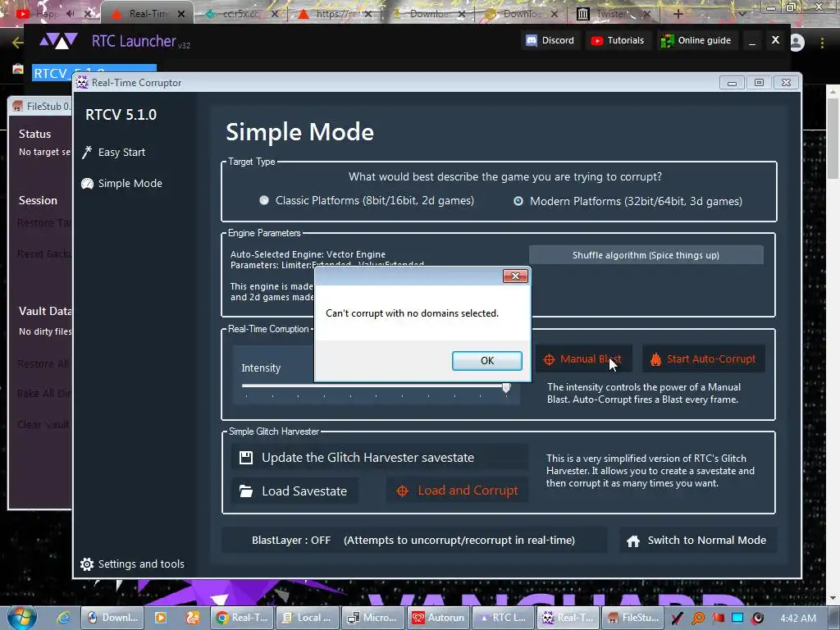Click the Real-Time Corruptor window title icon
This screenshot has height=630, width=840.
point(82,83)
